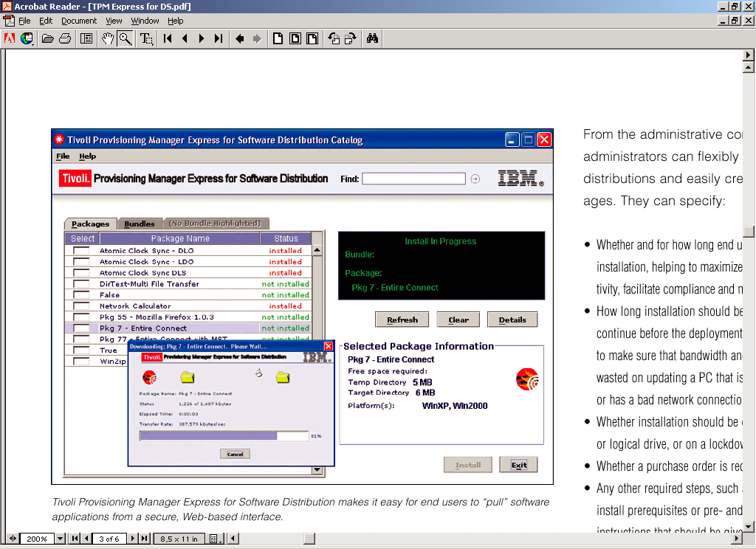Check the DirTest-Multi File Transfer box
756x549 pixels.
(x=81, y=284)
